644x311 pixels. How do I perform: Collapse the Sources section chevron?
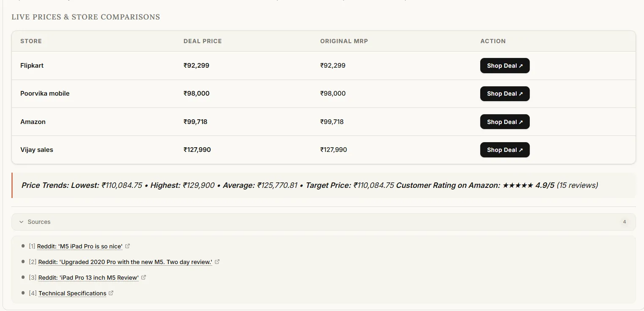tap(21, 222)
